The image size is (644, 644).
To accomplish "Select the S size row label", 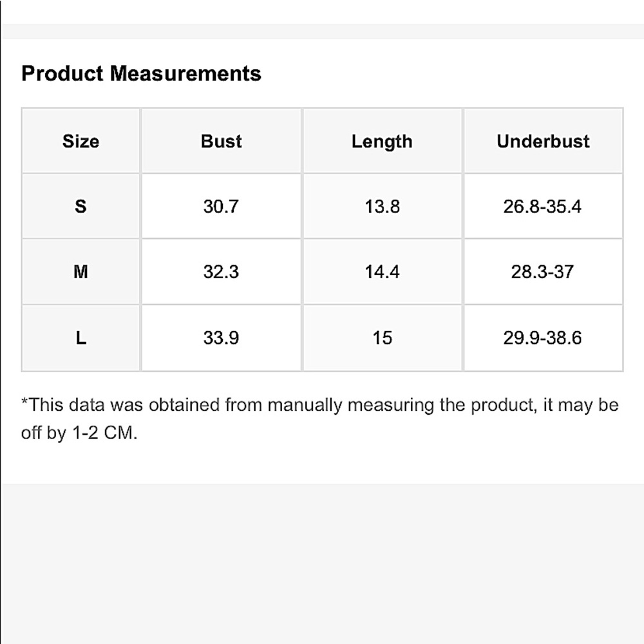I will (x=80, y=207).
